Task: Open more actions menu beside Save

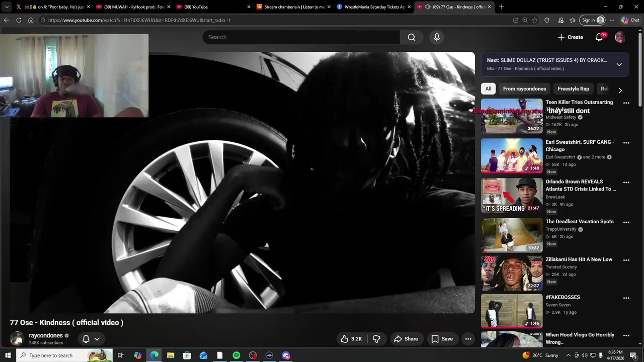Action: [x=468, y=339]
